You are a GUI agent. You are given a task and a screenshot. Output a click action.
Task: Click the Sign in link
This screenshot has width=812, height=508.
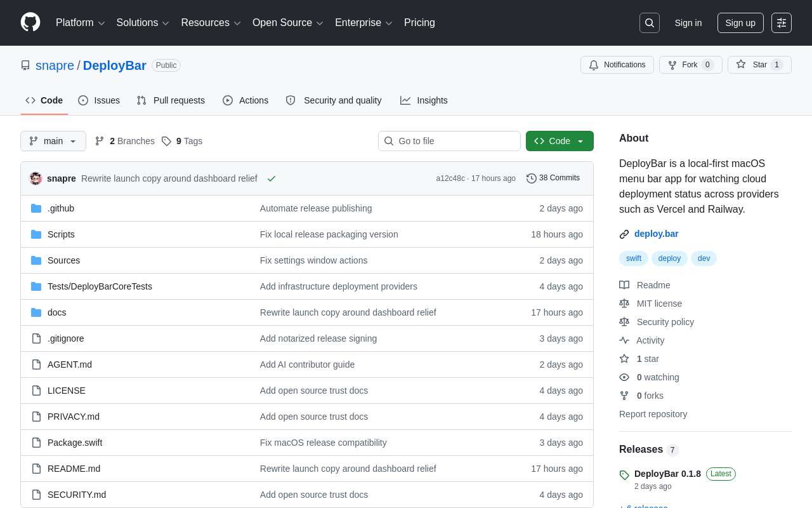click(x=688, y=23)
